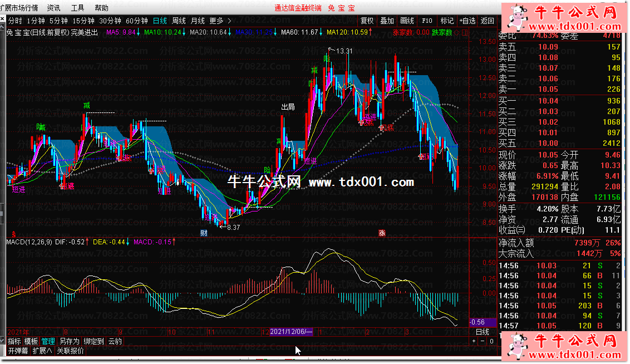Click the red diamond icon beside 跌家数
The height and width of the screenshot is (364, 630).
point(457,32)
